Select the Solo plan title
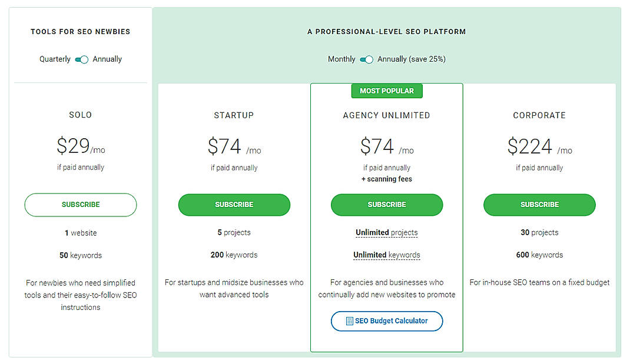This screenshot has height=364, width=630. click(80, 115)
